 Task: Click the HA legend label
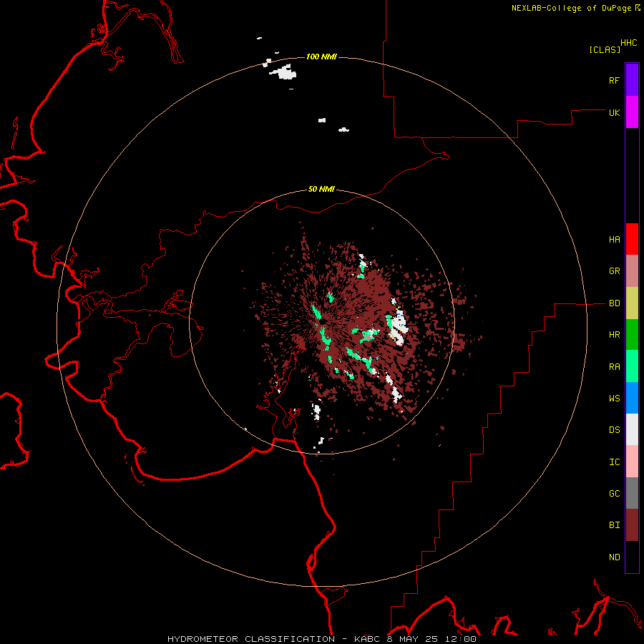(614, 240)
